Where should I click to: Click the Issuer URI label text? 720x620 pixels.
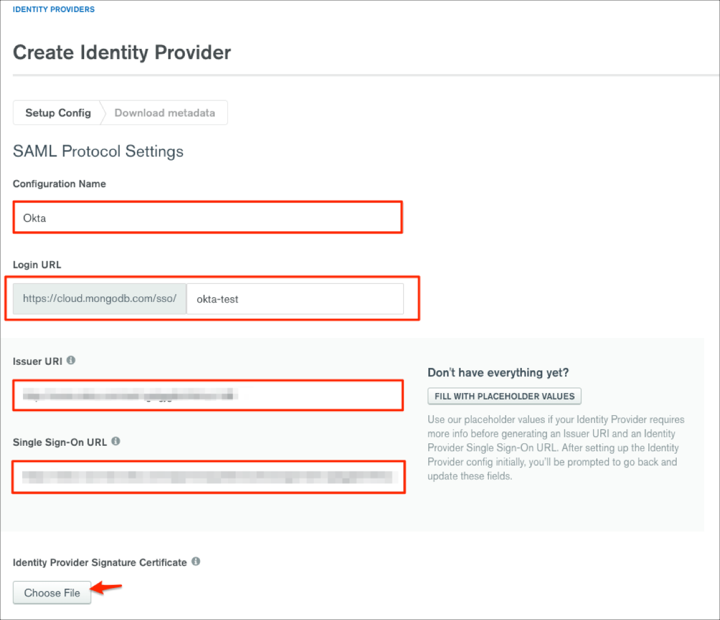[37, 361]
